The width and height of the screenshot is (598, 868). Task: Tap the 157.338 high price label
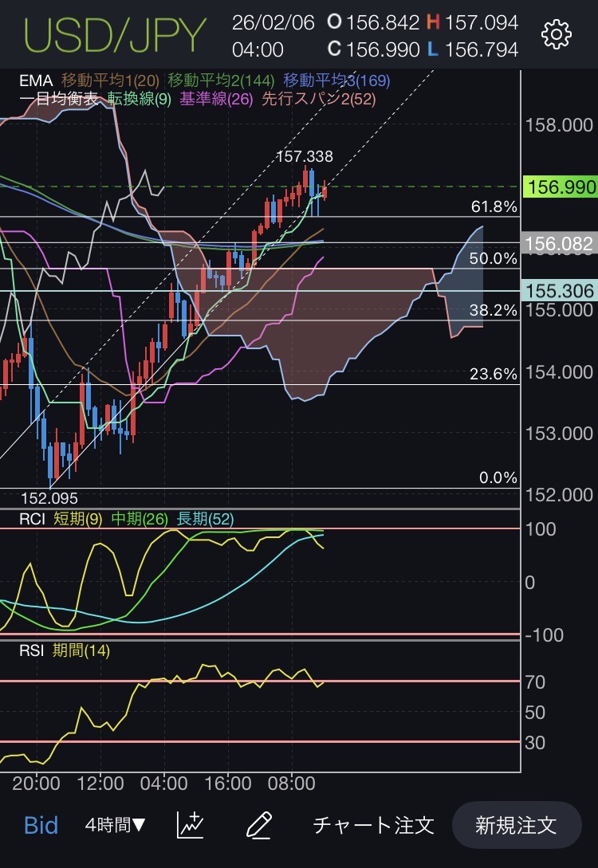305,156
